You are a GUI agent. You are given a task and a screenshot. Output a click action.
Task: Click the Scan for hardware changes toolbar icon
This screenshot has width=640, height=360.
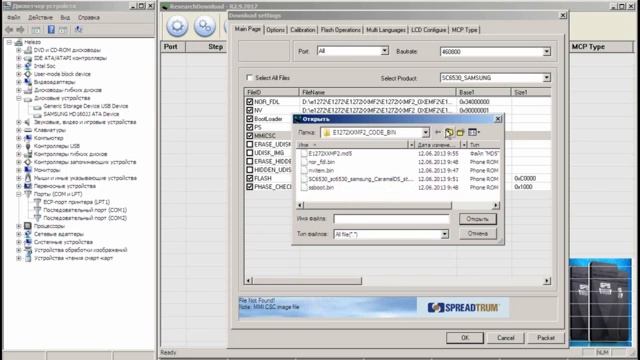coord(78,29)
